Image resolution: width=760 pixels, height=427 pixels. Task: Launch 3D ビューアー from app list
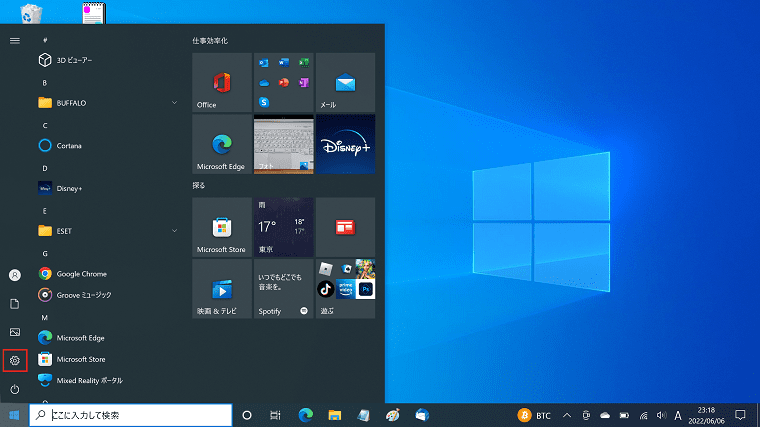pos(108,60)
